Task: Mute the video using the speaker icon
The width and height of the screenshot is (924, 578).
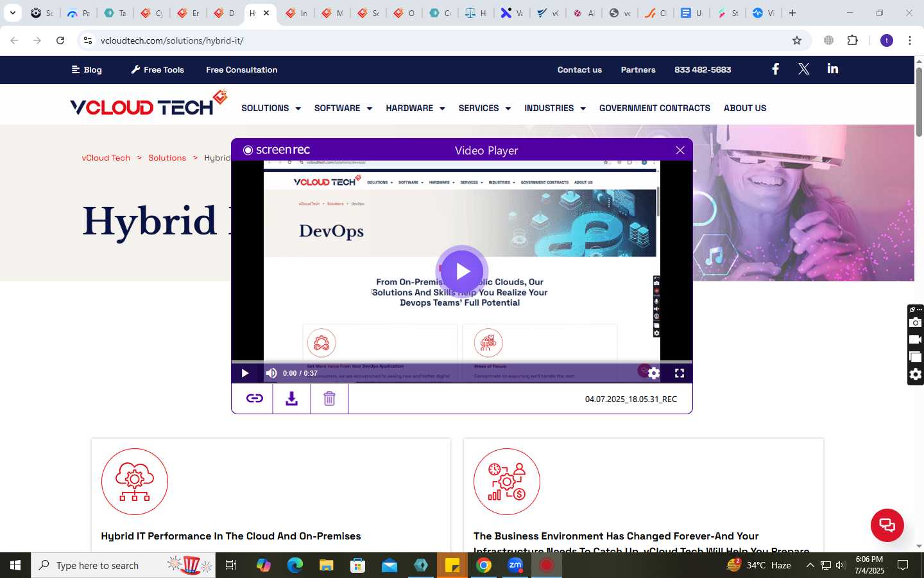Action: tap(271, 373)
